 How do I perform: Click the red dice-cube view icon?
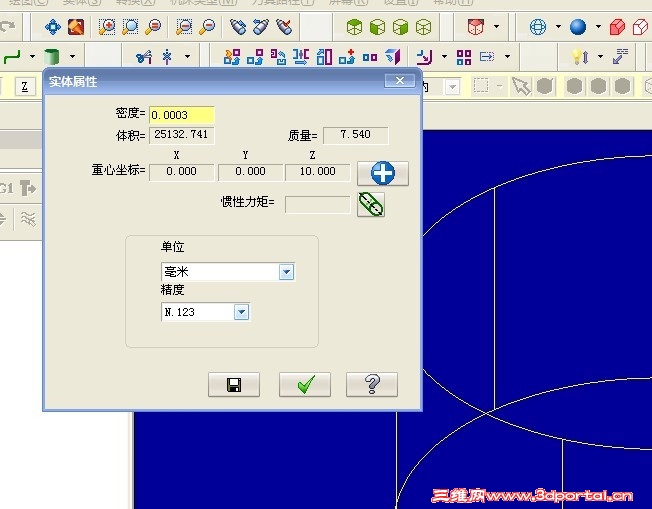click(476, 27)
